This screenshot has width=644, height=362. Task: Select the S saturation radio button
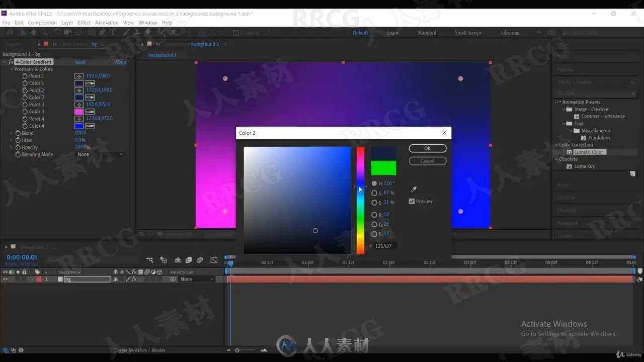click(x=374, y=193)
